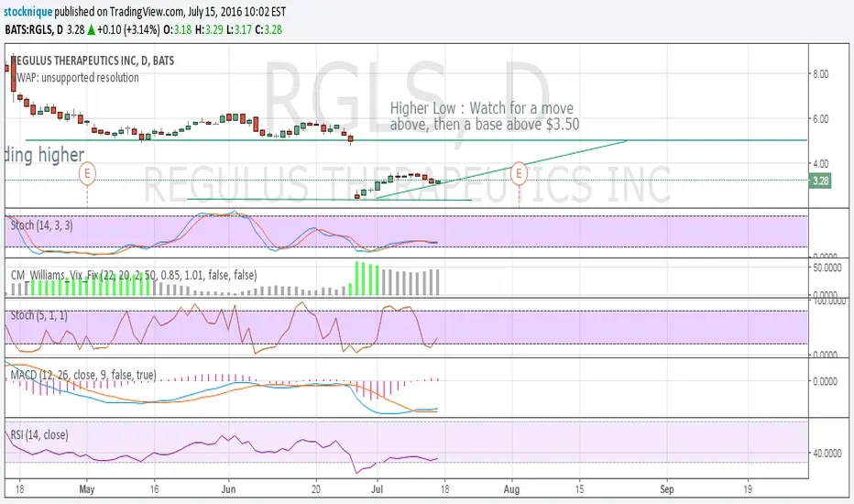Click the Jun date axis label
This screenshot has height=504, width=854.
click(x=229, y=488)
